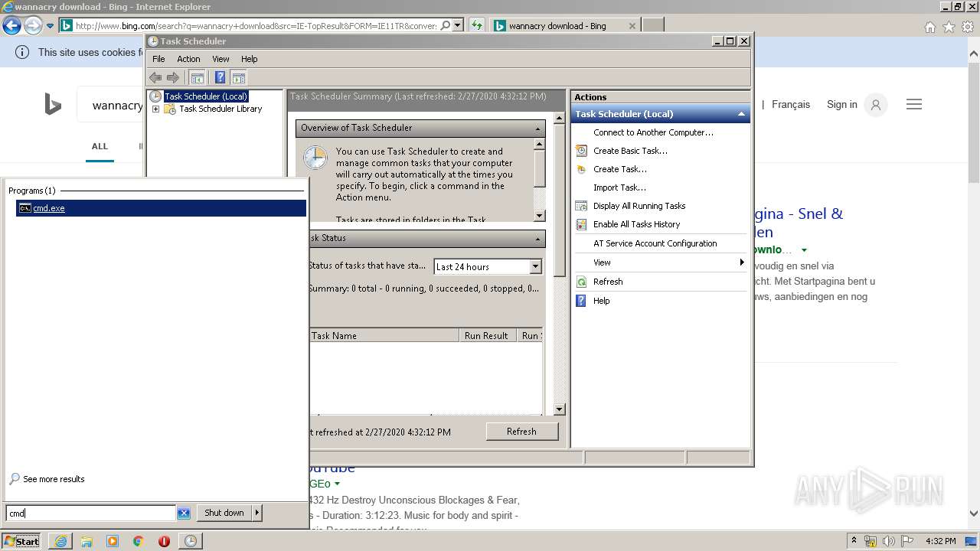Viewport: 980px width, 551px height.
Task: Open Internet Explorer Home icon
Action: 929,27
